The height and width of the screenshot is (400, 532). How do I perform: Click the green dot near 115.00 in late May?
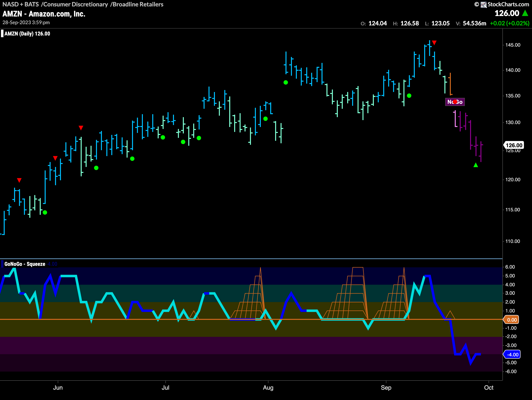coord(45,212)
